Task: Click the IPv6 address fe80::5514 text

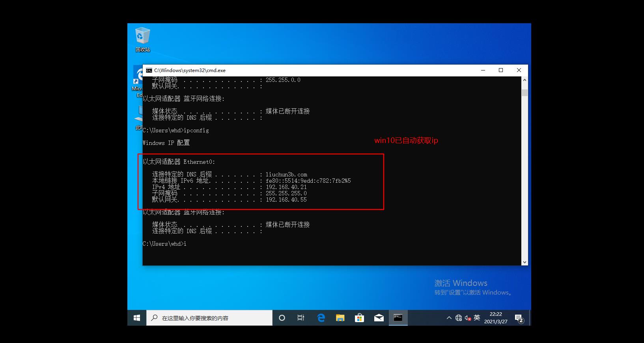Action: click(308, 181)
